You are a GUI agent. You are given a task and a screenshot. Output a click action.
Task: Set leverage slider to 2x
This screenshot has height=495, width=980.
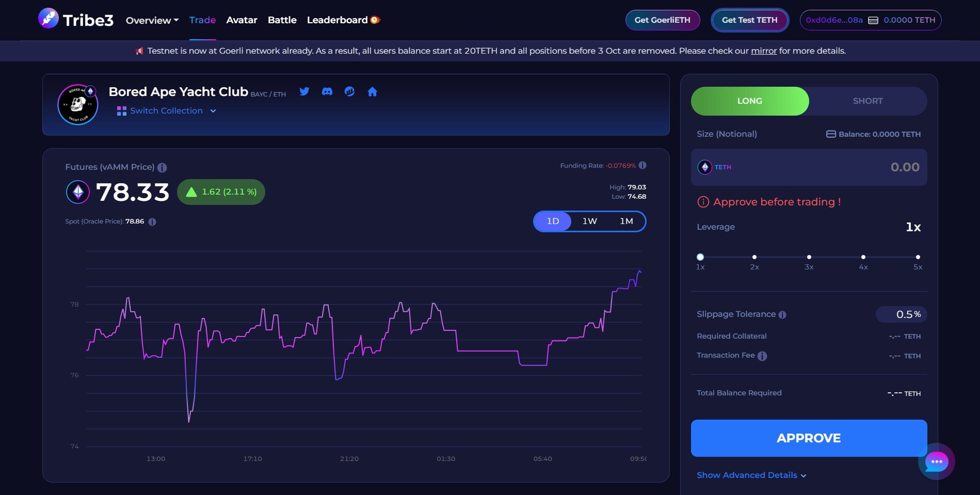pyautogui.click(x=754, y=257)
